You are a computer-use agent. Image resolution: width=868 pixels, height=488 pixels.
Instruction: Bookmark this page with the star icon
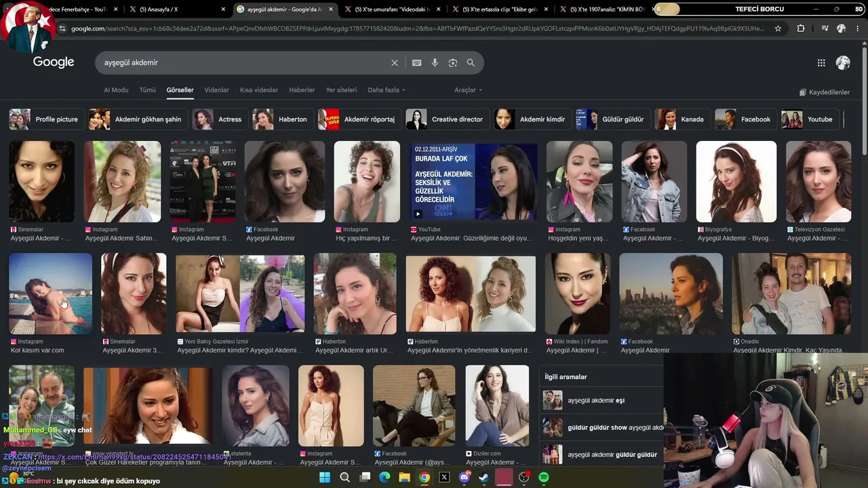click(x=778, y=28)
